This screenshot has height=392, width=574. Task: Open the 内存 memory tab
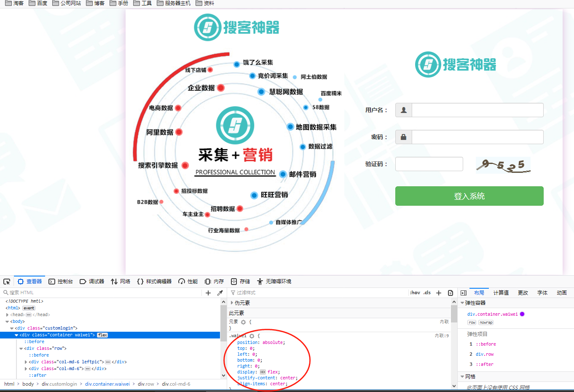(214, 282)
